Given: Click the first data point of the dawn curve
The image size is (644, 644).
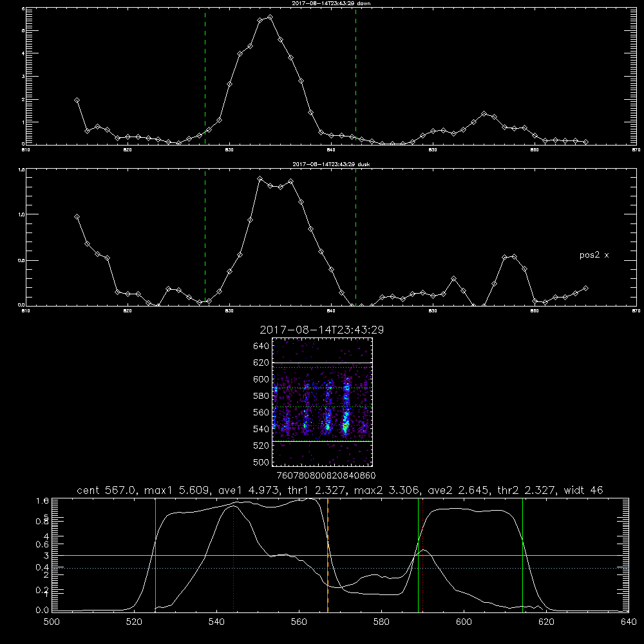Looking at the screenshot, I should (x=77, y=100).
